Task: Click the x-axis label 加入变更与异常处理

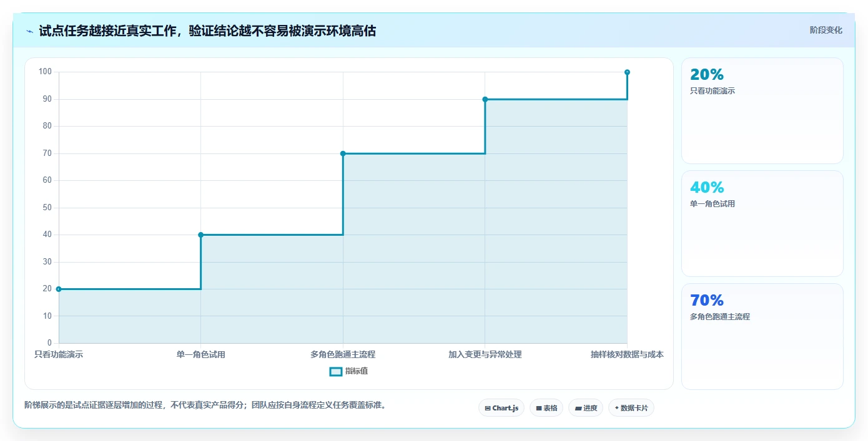Action: click(485, 354)
